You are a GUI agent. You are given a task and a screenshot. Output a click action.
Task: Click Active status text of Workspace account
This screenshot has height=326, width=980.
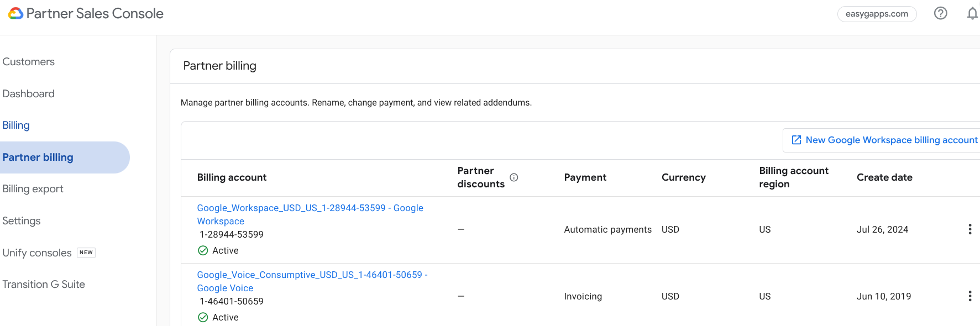coord(226,250)
